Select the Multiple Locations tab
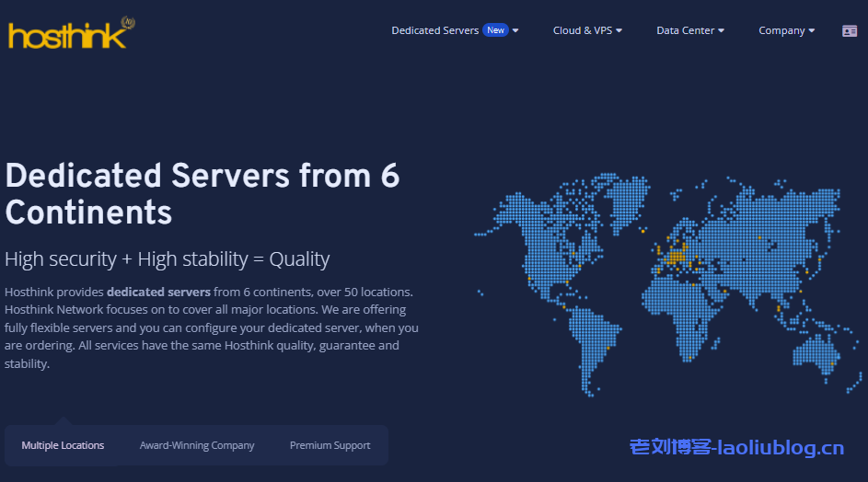The height and width of the screenshot is (482, 868). point(63,445)
